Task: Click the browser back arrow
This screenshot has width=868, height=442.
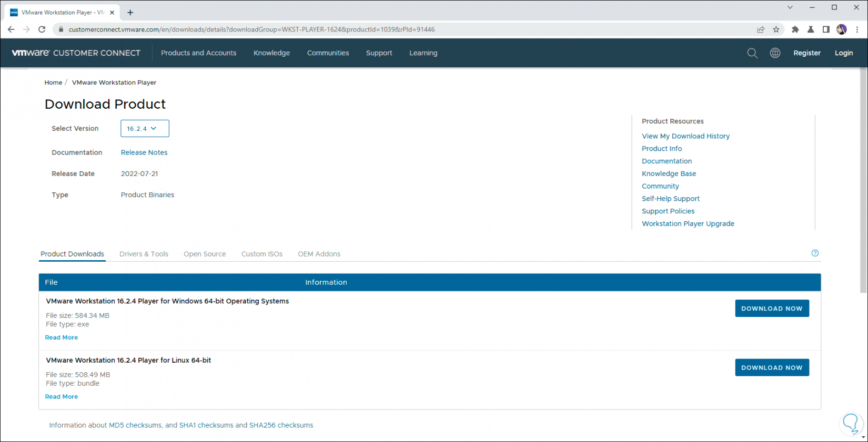Action: tap(11, 29)
